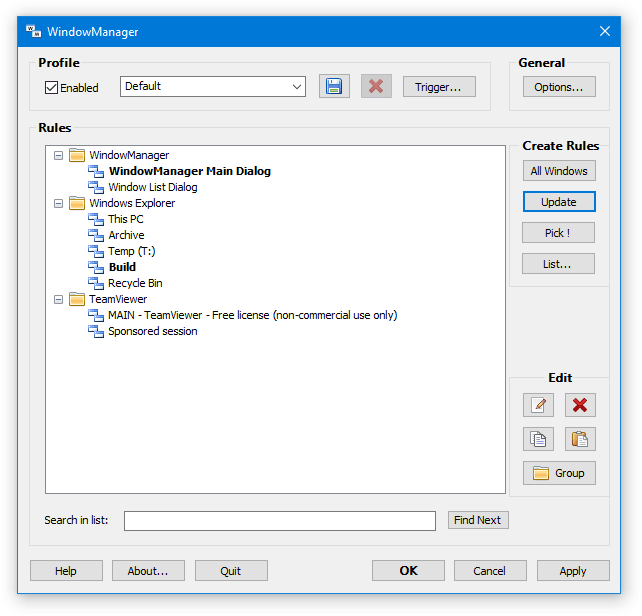
Task: Click the copy rule icon
Action: coord(538,439)
